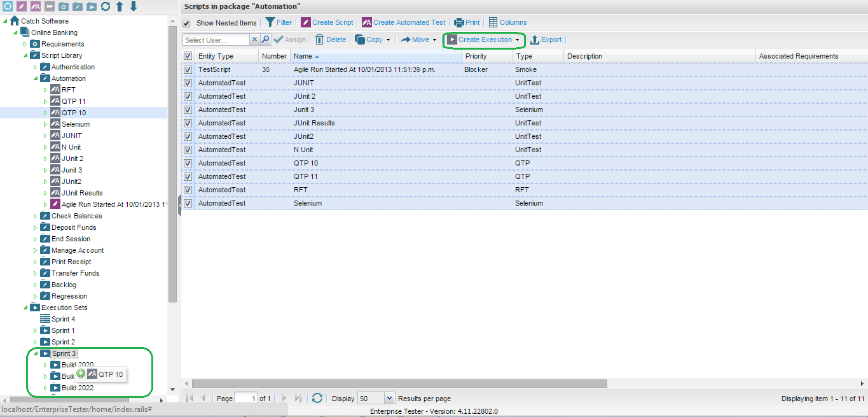This screenshot has height=417, width=868.
Task: Click the user search magnifier icon
Action: coord(266,39)
